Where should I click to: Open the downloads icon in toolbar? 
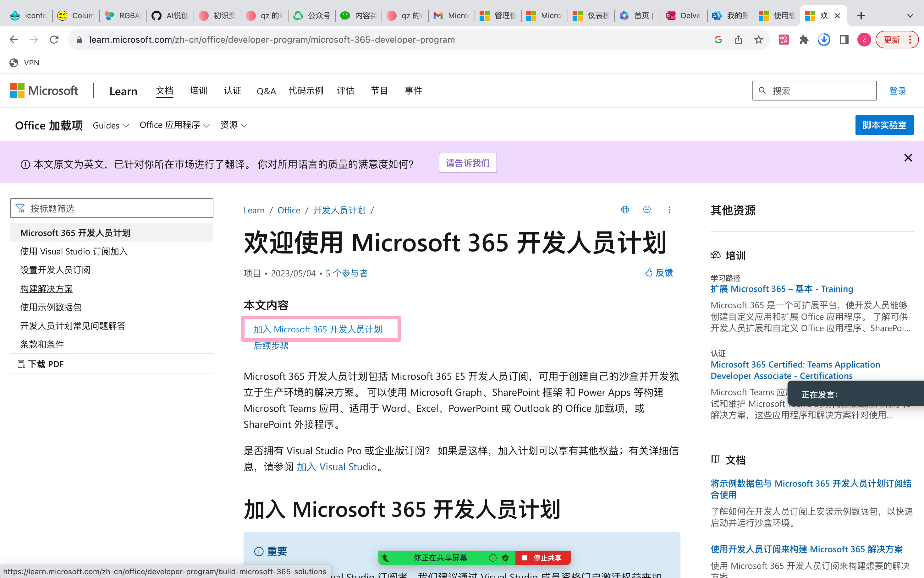824,40
